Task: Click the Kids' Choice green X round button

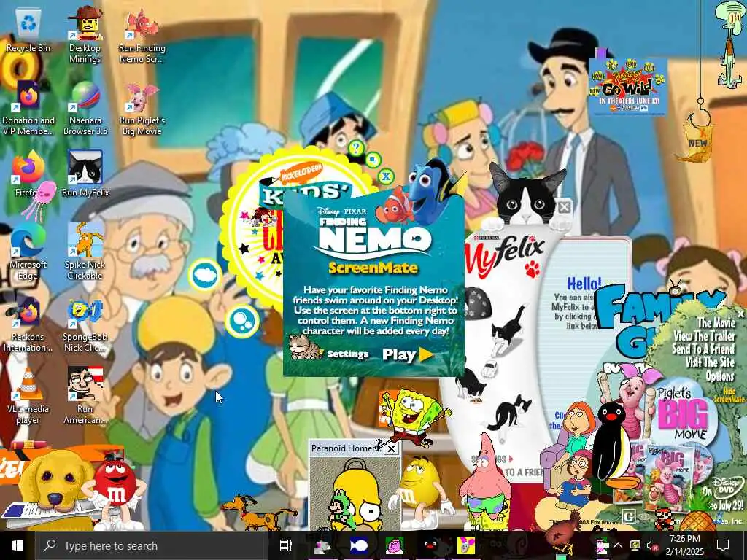Action: 386,176
